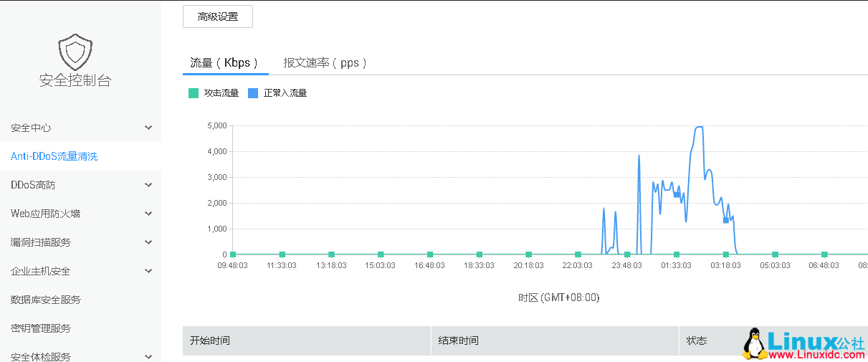Viewport: 868px width, 362px height.
Task: Click y-axis label 4,000
Action: (216, 151)
